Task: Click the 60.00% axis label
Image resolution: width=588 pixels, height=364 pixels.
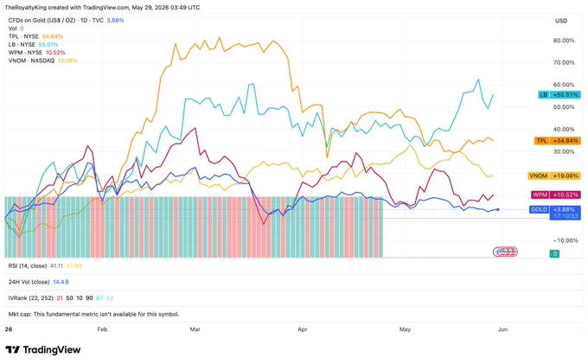Action: coord(564,85)
